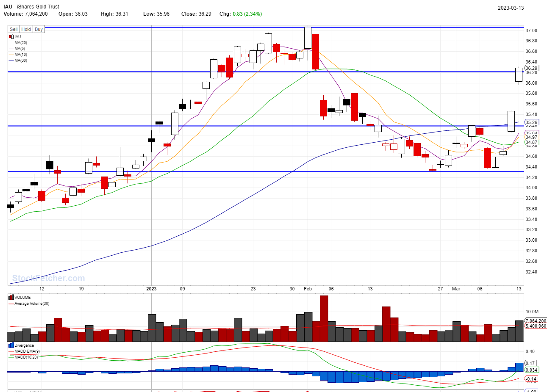This screenshot has height=392, width=547.
Task: Select the IAU candlestick legend entry
Action: point(15,37)
